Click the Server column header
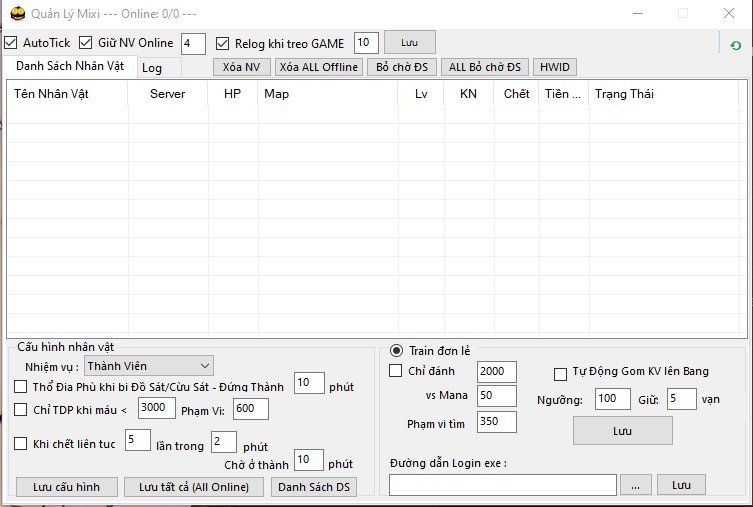Image resolution: width=753 pixels, height=507 pixels. tap(168, 94)
